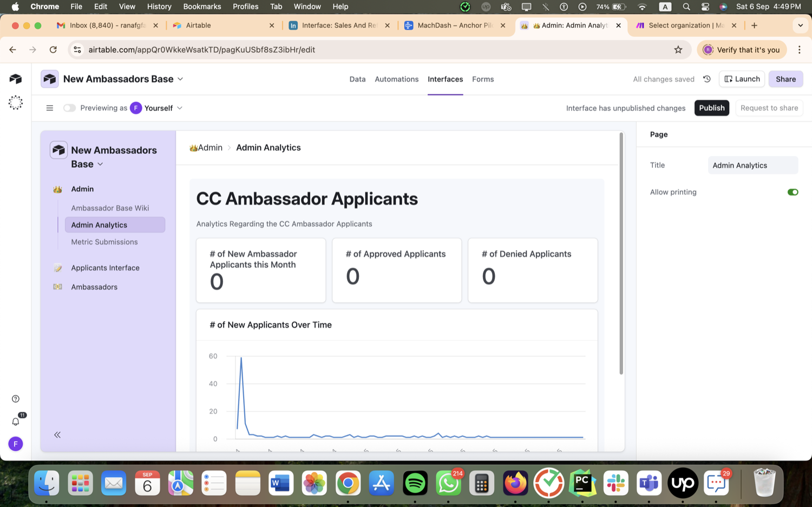Reload the page in Chrome
The width and height of the screenshot is (812, 507).
53,50
